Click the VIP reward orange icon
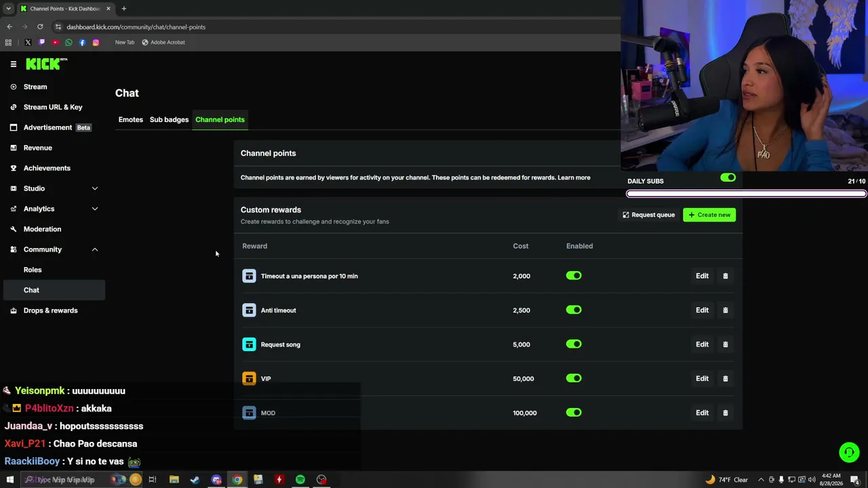The image size is (868, 488). click(249, 378)
